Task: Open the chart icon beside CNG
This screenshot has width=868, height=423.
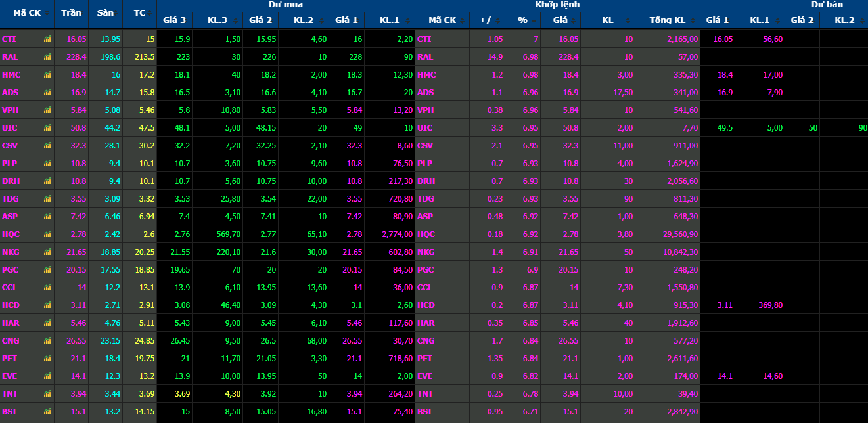Action: (47, 341)
